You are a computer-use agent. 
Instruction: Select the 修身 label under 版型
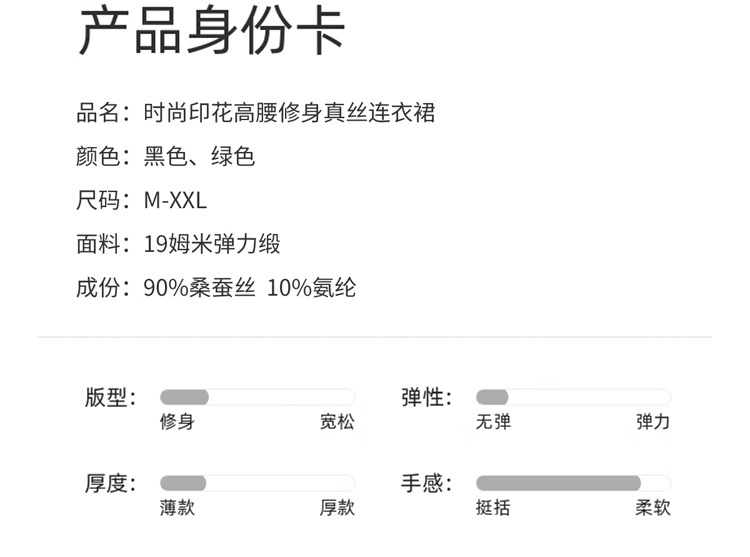point(177,422)
